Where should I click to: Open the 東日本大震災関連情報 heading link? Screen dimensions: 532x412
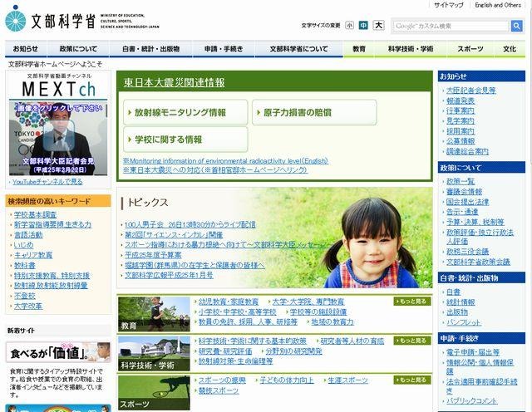coord(174,82)
